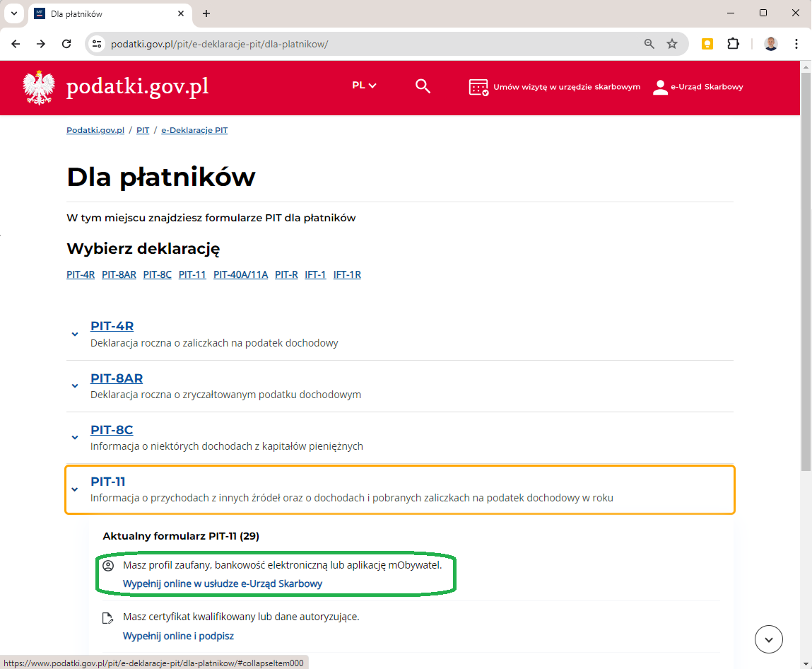The width and height of the screenshot is (812, 669).
Task: Click Wypełnij online w usłudze e-Urząd Skarbowy link
Action: (223, 583)
